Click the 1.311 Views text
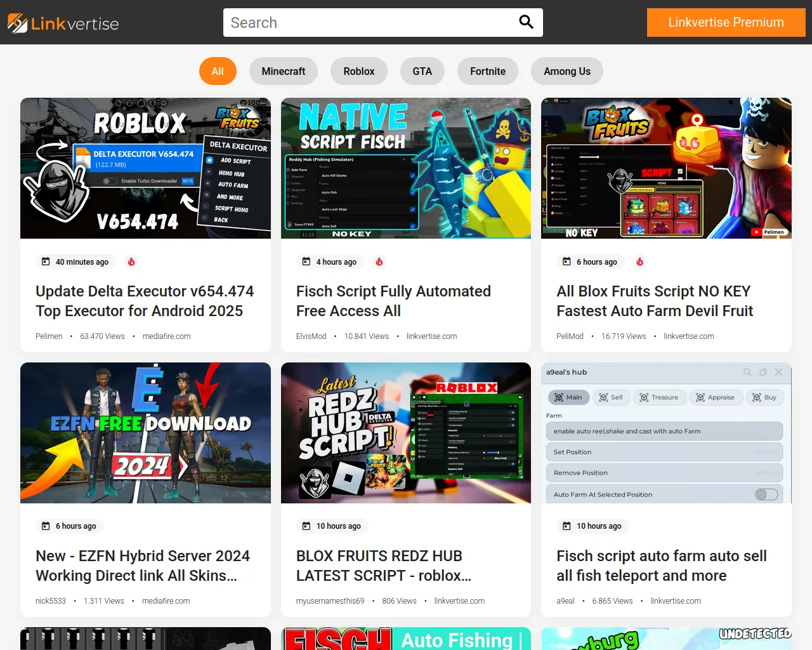Image resolution: width=812 pixels, height=650 pixels. (104, 601)
